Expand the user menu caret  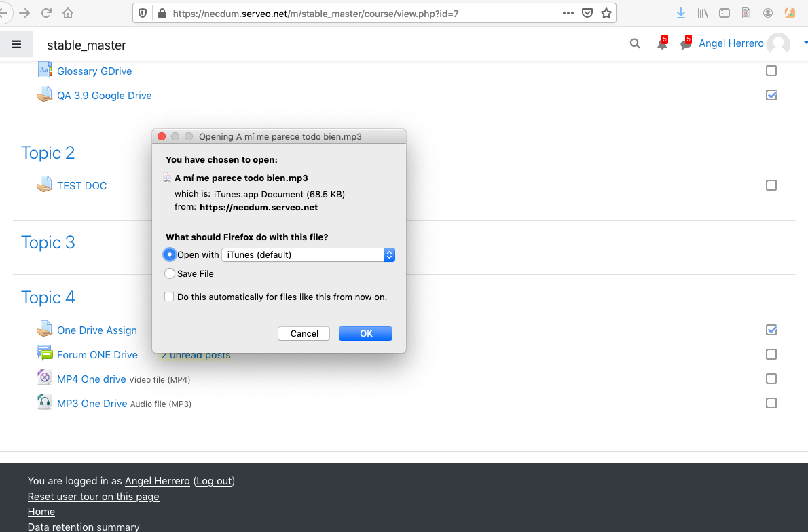pyautogui.click(x=805, y=44)
